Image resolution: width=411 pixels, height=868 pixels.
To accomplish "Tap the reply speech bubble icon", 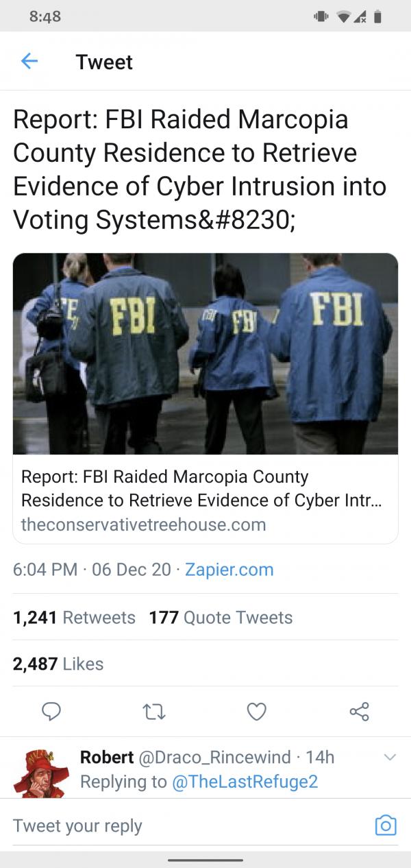I will coord(52,712).
